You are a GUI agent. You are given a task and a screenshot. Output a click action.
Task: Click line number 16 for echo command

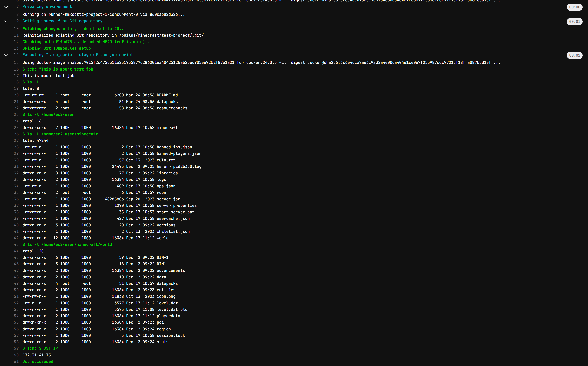coord(16,69)
